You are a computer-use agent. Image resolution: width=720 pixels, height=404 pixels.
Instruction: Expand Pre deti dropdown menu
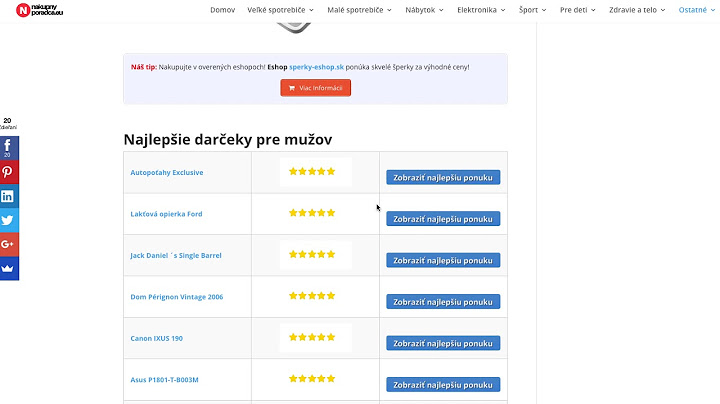pyautogui.click(x=577, y=10)
